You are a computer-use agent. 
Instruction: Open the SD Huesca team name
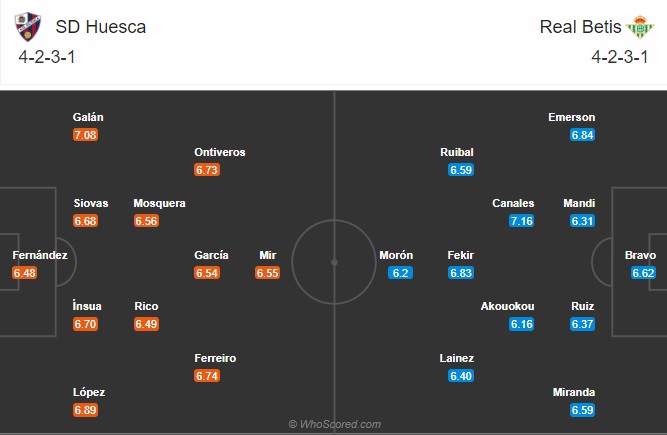(x=101, y=27)
